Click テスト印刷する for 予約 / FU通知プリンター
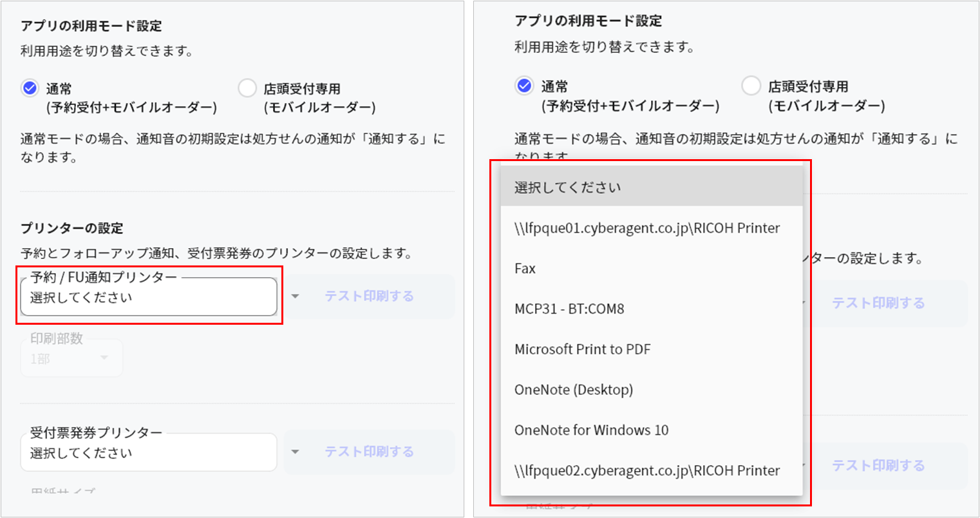 pyautogui.click(x=369, y=296)
